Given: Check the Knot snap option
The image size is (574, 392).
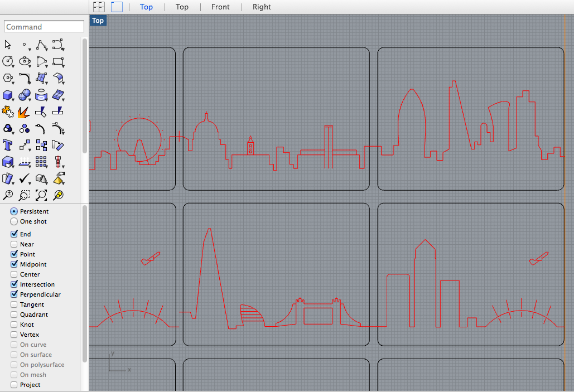Looking at the screenshot, I should click(x=14, y=325).
